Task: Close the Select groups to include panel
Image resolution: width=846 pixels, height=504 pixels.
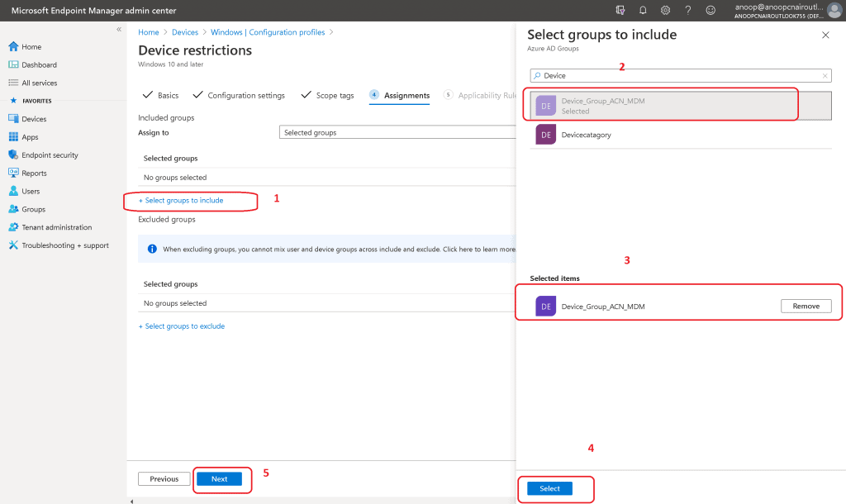Action: click(x=825, y=35)
